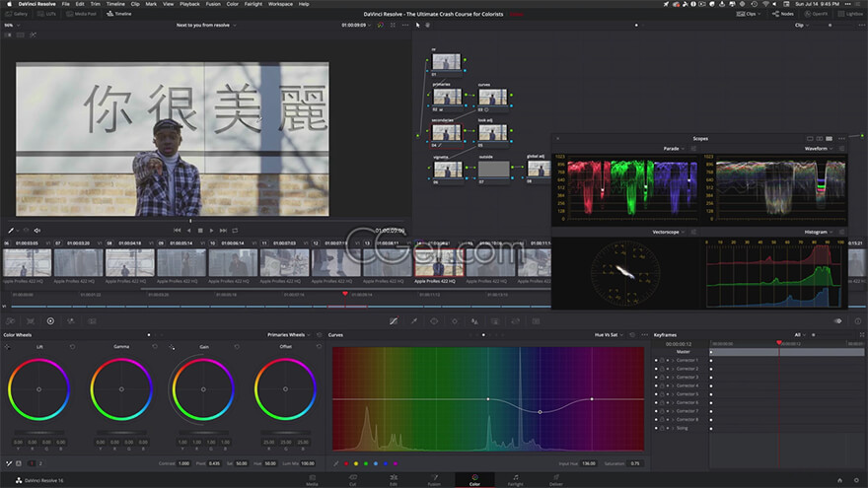Play the clip forward in viewer

coord(211,230)
